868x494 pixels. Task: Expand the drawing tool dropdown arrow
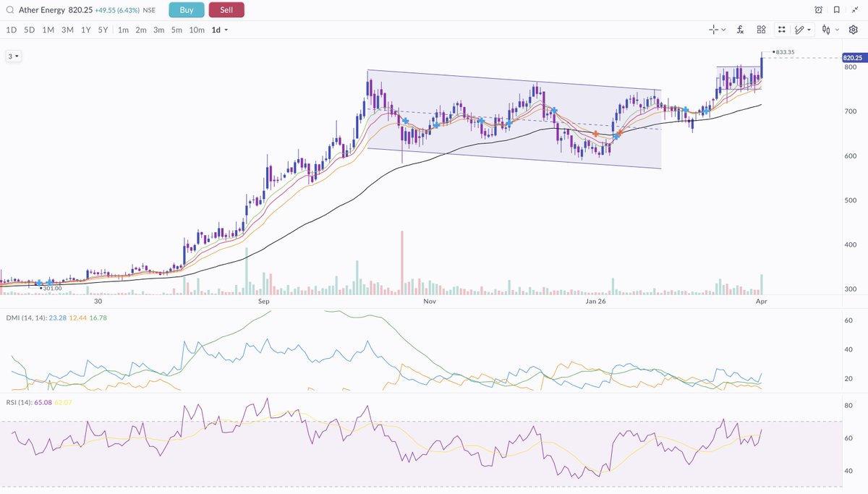(x=810, y=30)
